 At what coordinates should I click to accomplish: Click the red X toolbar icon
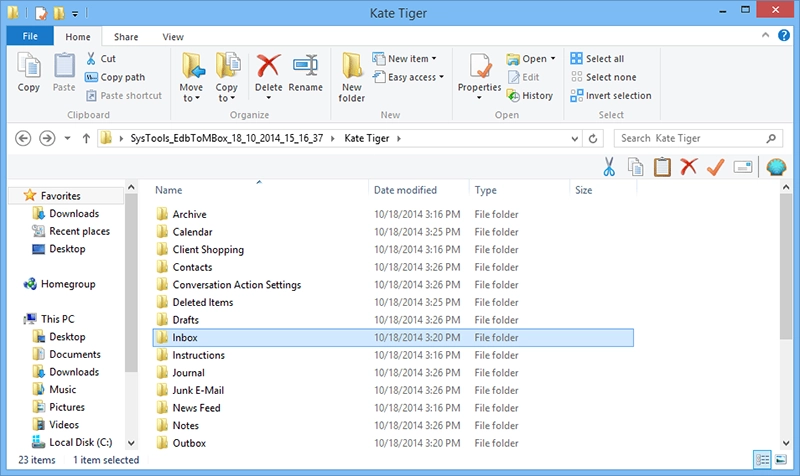pyautogui.click(x=689, y=166)
